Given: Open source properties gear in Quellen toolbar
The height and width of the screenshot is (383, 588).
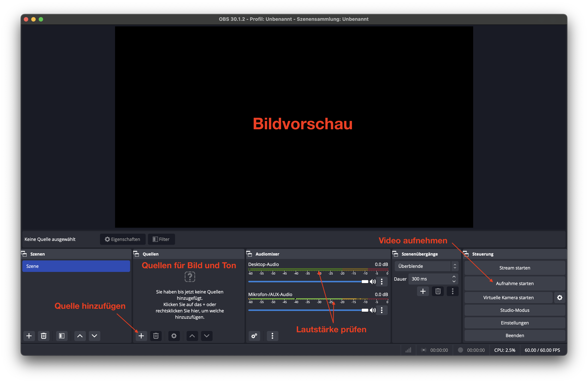Looking at the screenshot, I should pos(174,336).
